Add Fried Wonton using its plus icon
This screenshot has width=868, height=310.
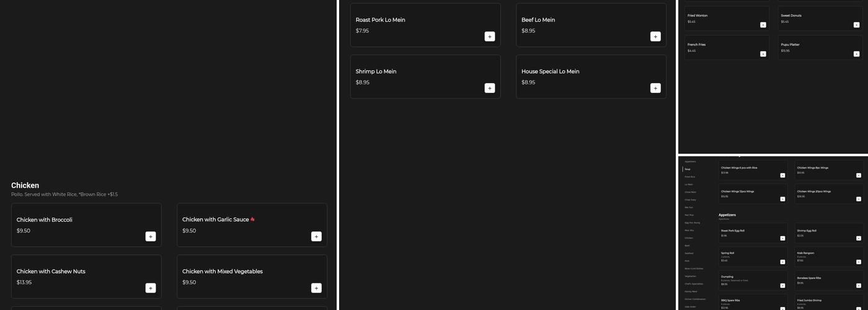763,25
